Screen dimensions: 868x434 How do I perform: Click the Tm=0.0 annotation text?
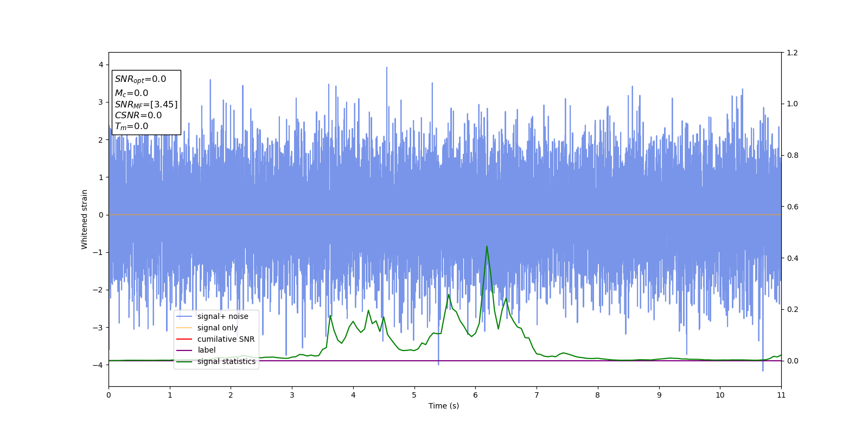coord(131,126)
